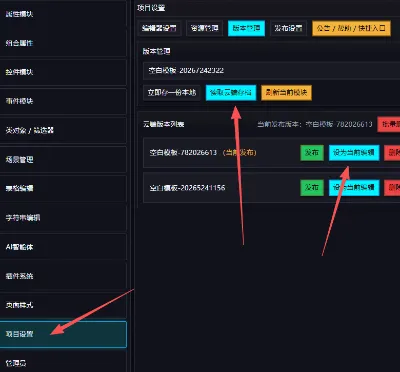The image size is (400, 372).
Task: Click the cyan 拉取云端存档 button
Action: click(231, 92)
